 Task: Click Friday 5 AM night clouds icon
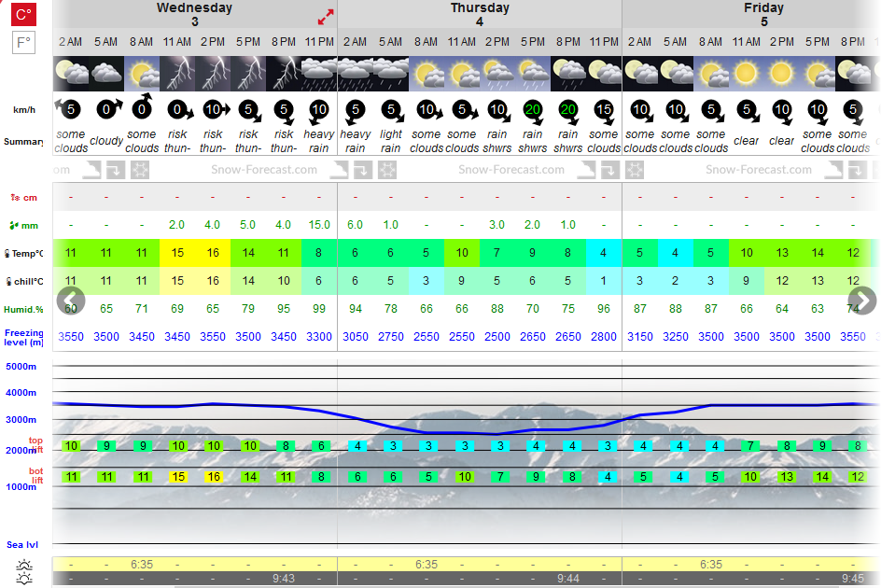(x=676, y=74)
